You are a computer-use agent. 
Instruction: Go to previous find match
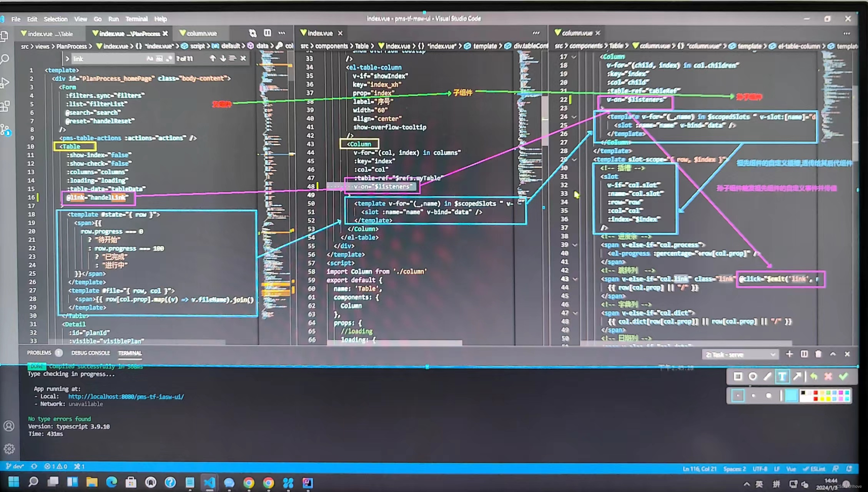click(213, 58)
